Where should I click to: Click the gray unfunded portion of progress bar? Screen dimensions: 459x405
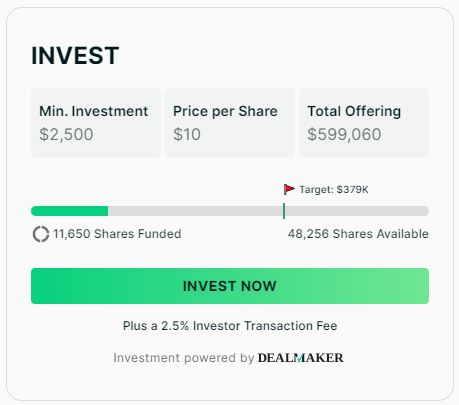click(268, 211)
